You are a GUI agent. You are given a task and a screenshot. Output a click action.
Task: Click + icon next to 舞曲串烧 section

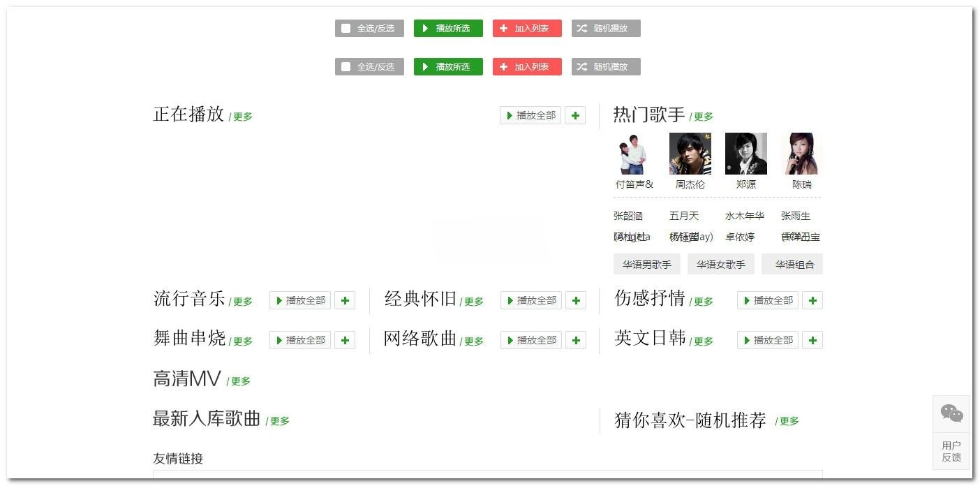pos(344,340)
